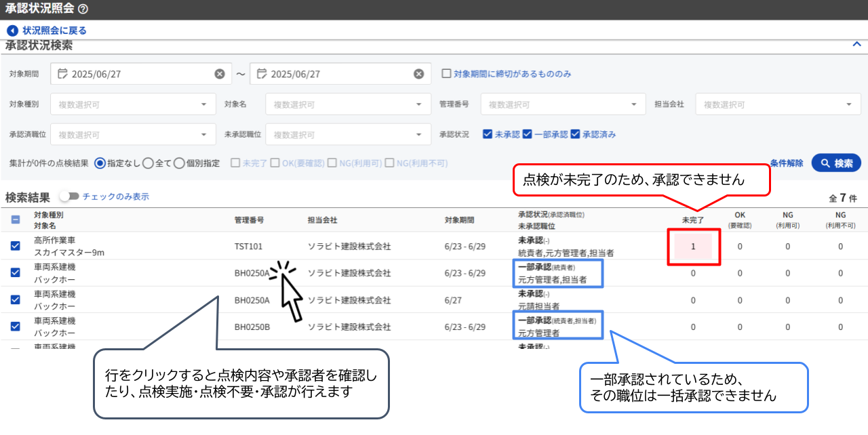Open the calendar picker for the end date
The width and height of the screenshot is (868, 435).
[x=262, y=73]
